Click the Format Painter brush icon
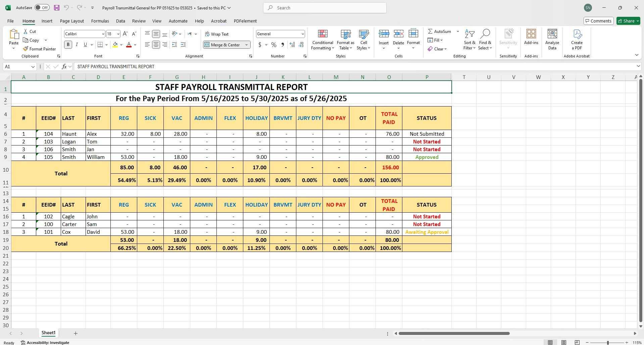Screen dimensions: 644x345 click(x=26, y=49)
